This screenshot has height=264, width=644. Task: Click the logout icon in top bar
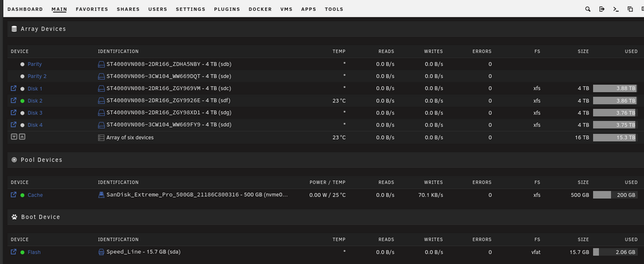pyautogui.click(x=601, y=9)
